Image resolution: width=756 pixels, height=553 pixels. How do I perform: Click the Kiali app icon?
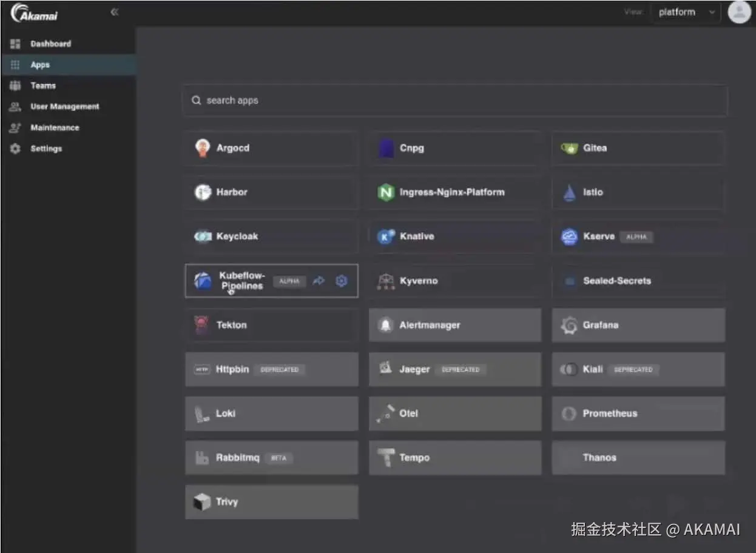(x=569, y=369)
